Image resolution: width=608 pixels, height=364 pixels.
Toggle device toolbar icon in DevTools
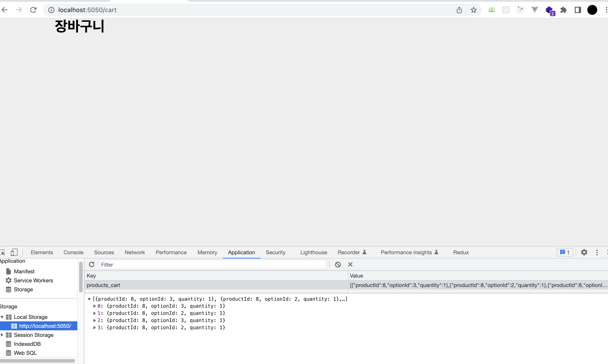pyautogui.click(x=14, y=252)
